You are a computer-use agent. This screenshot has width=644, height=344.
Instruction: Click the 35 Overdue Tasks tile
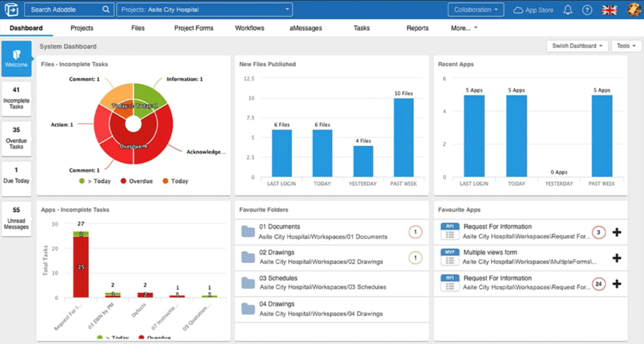click(x=16, y=138)
